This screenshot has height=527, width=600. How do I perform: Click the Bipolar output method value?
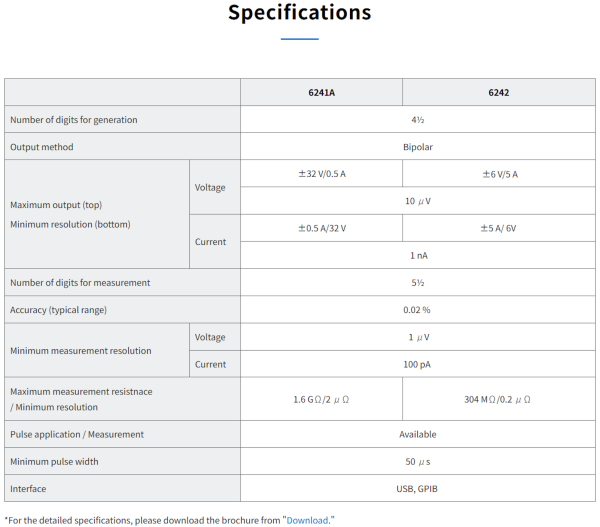418,147
